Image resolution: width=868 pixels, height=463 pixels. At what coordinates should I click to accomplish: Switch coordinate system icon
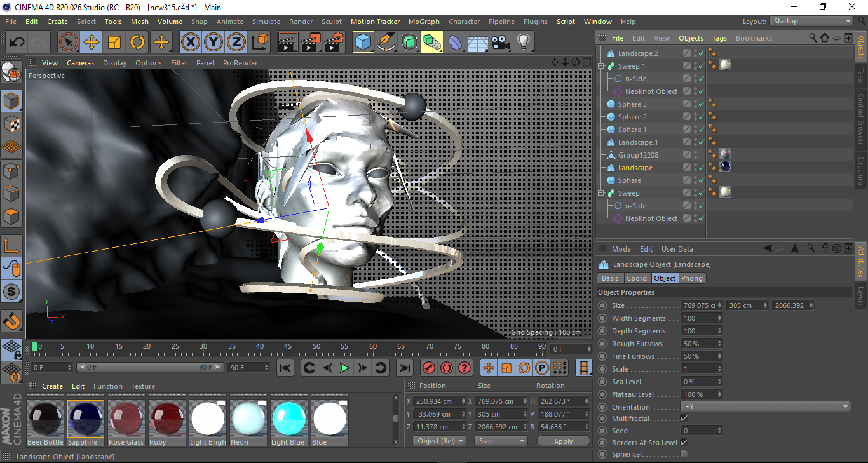[x=259, y=43]
